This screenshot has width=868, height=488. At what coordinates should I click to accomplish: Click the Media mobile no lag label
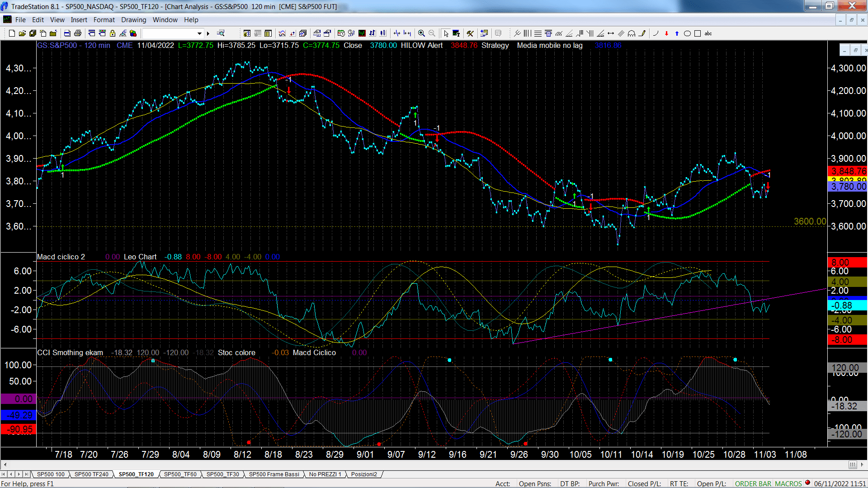pos(550,45)
